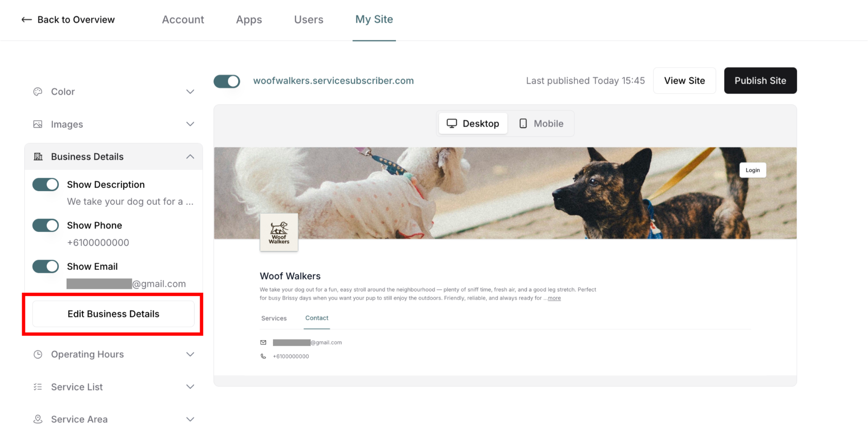Expand the Operating Hours chevron
868x436 pixels.
point(190,354)
